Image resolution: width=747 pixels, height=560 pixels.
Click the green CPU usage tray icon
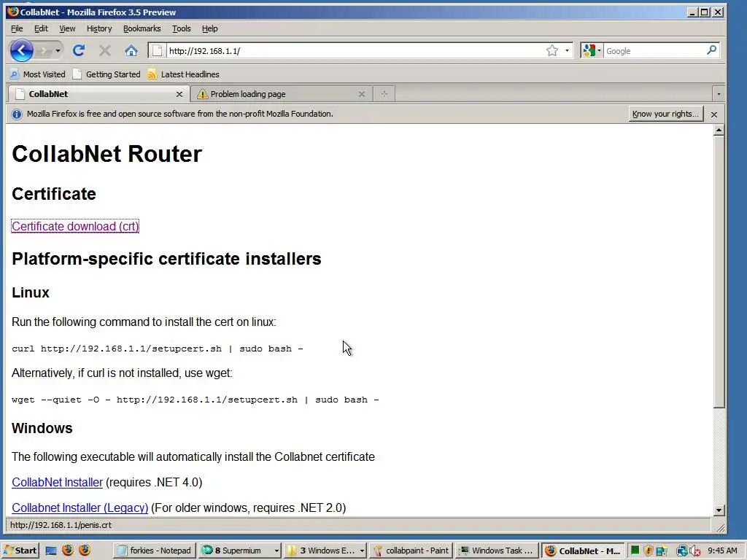(x=635, y=551)
